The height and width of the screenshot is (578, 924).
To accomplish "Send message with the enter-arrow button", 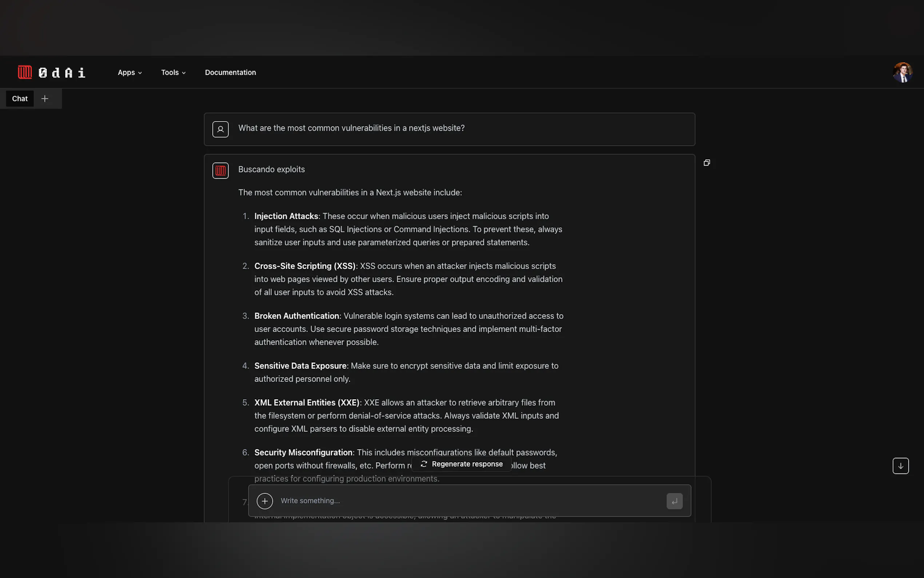I will click(674, 501).
